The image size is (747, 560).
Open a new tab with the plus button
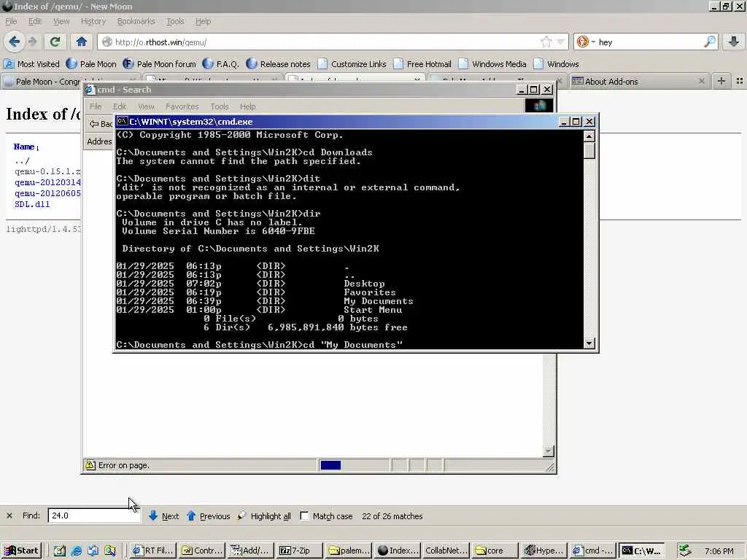click(721, 82)
